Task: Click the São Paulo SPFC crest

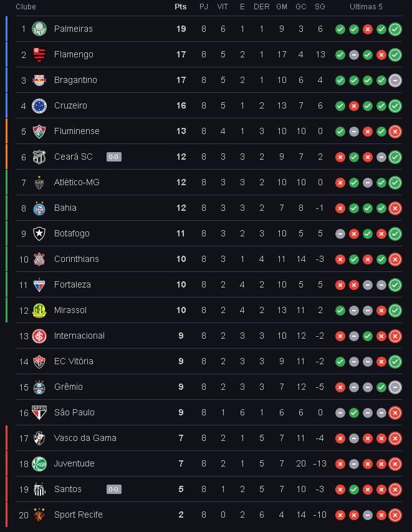Action: [x=39, y=413]
